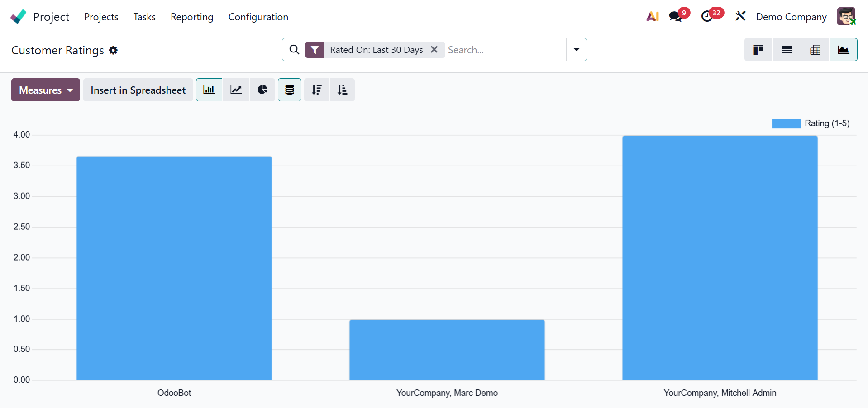Screen dimensions: 868x408
Task: Switch to List view
Action: tap(787, 50)
